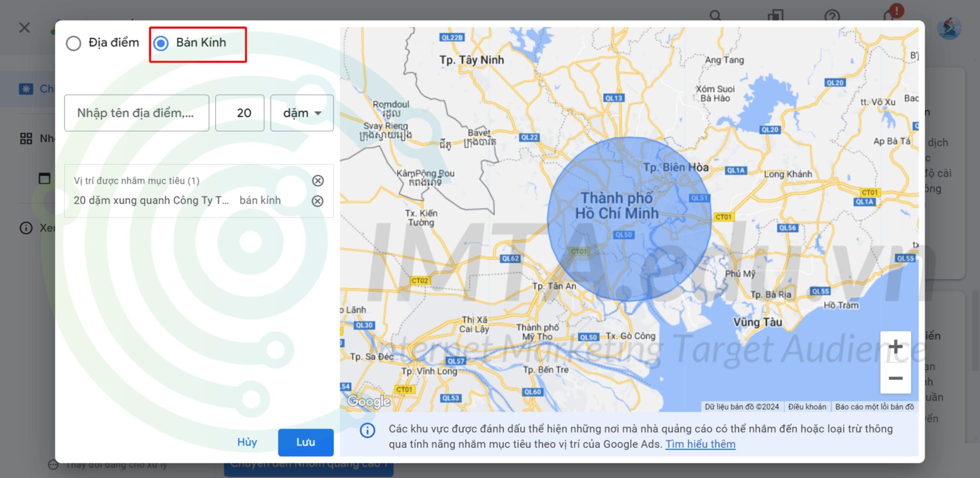This screenshot has width=980, height=478.
Task: Open the Điều khoản map terms link
Action: click(807, 407)
